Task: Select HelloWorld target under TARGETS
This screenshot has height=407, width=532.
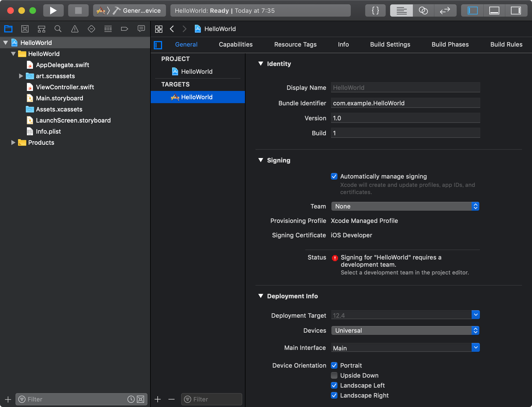Action: [198, 97]
